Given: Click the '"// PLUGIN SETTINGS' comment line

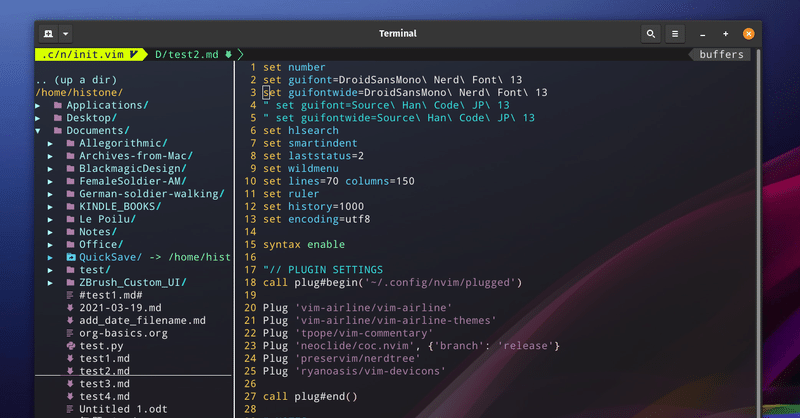Looking at the screenshot, I should 323,270.
